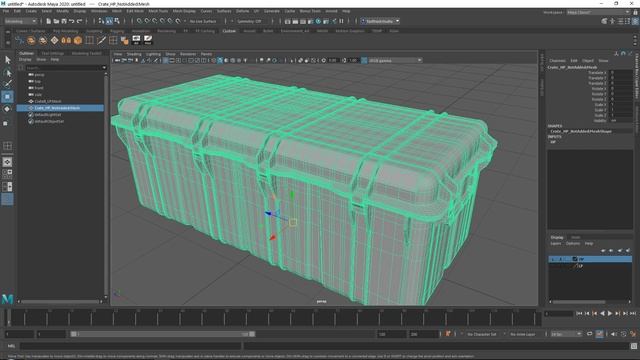Open the Mesh Tools menu
The height and width of the screenshot is (360, 640).
158,11
